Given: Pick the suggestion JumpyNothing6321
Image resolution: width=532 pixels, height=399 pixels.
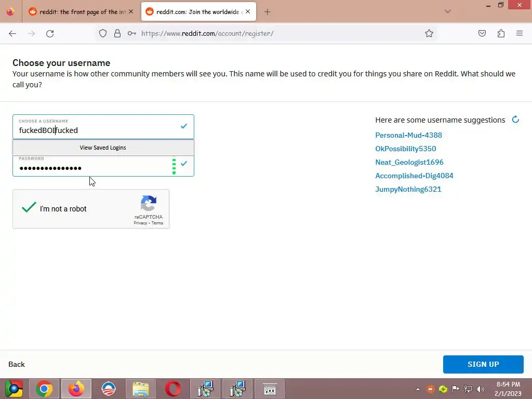Looking at the screenshot, I should click(x=408, y=189).
